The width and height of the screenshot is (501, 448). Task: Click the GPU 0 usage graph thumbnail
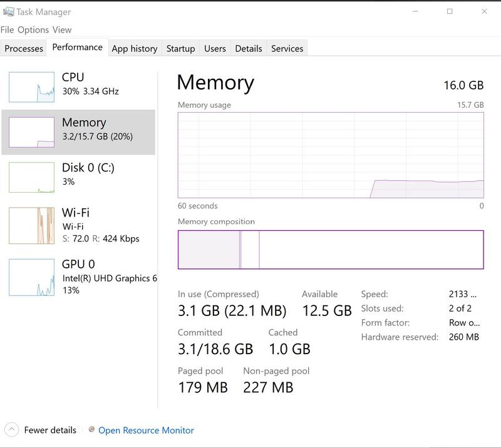click(31, 277)
